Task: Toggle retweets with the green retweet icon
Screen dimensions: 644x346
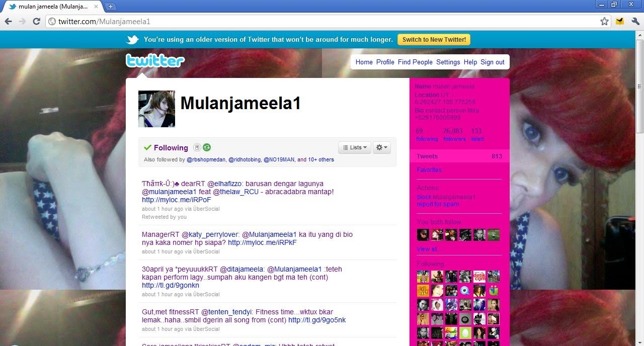Action: [207, 147]
